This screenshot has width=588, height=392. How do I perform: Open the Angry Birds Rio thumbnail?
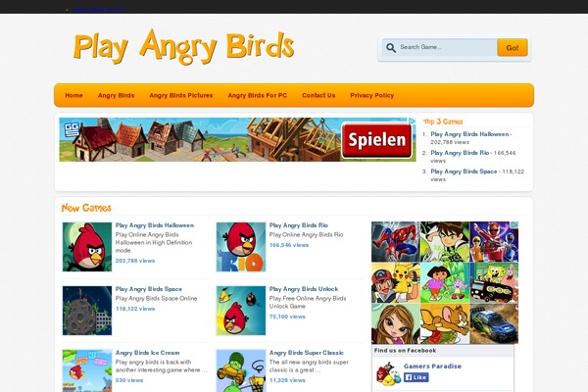(241, 247)
